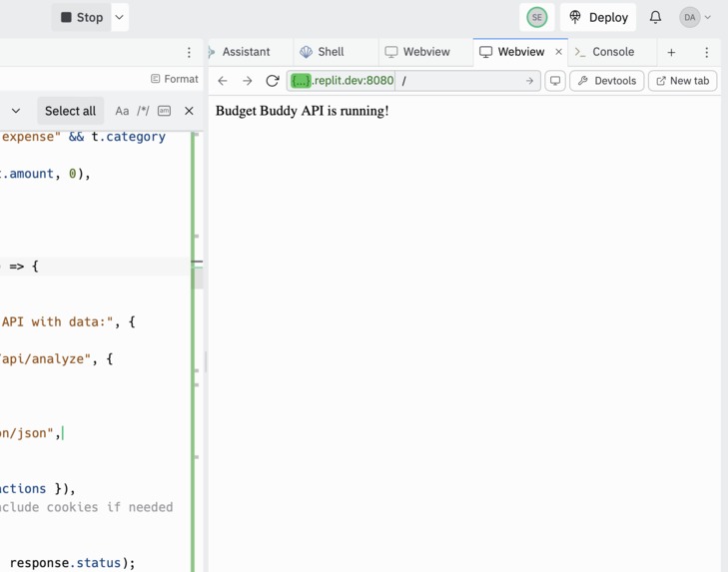This screenshot has height=572, width=728.
Task: Add a new tab with plus icon
Action: click(x=671, y=52)
